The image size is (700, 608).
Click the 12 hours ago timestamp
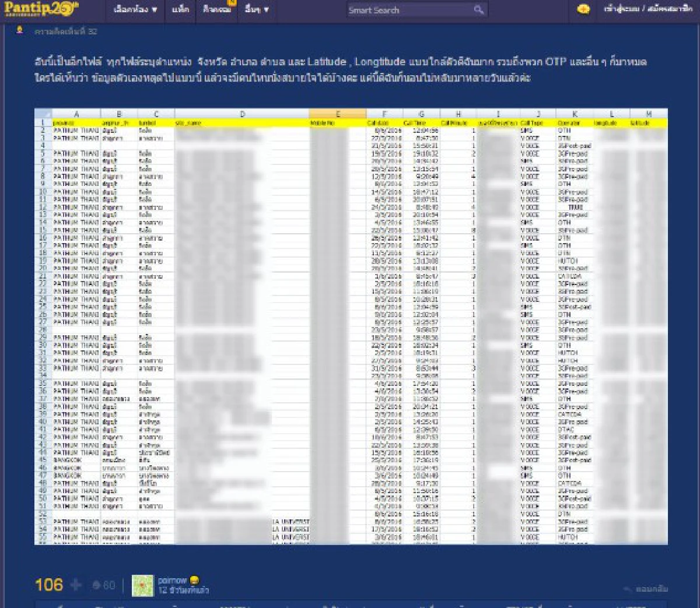(183, 590)
